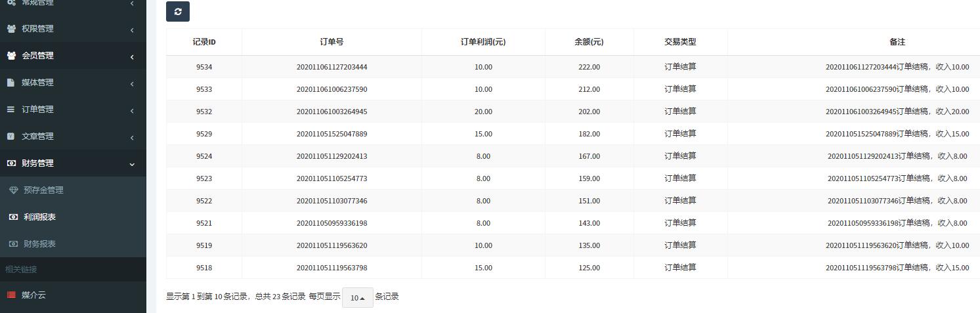
Task: Open the page size dropdown showing 10
Action: 357,297
